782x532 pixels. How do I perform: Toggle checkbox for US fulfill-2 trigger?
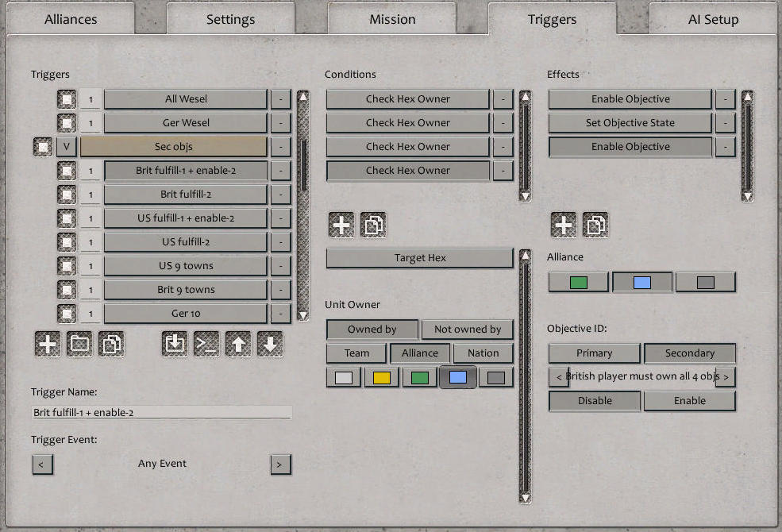pyautogui.click(x=67, y=242)
